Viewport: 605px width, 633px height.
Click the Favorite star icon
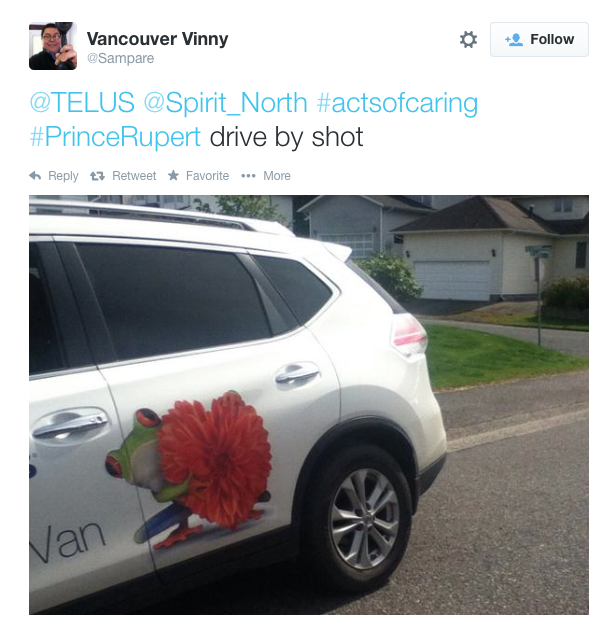coord(174,175)
